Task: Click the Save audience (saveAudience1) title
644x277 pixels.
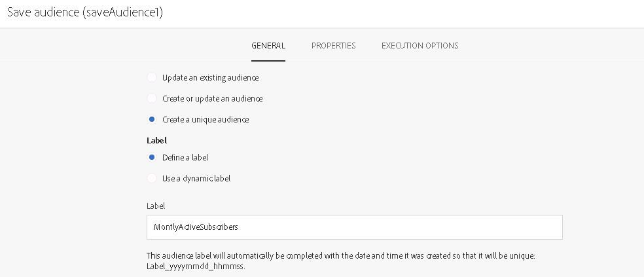Action: (85, 13)
